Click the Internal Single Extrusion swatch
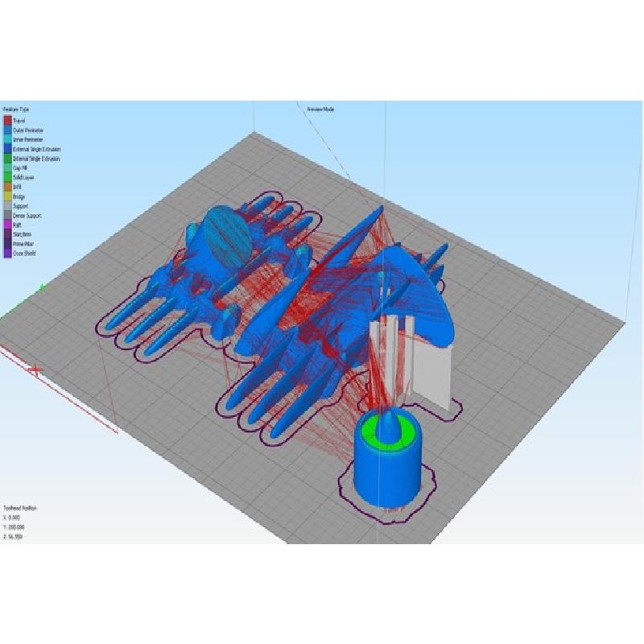This screenshot has height=644, width=644. click(x=8, y=159)
